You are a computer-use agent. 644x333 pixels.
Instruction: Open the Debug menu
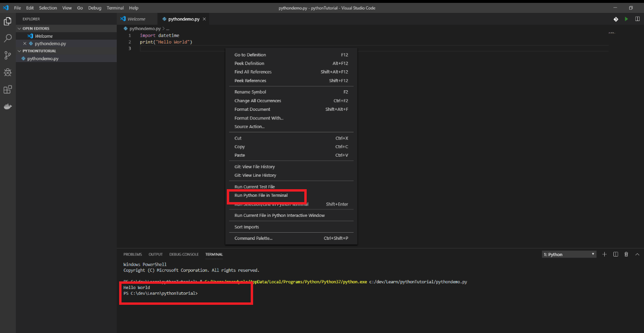(94, 8)
